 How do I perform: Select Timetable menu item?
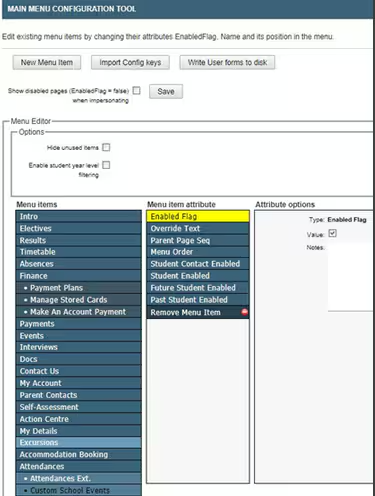click(x=79, y=252)
